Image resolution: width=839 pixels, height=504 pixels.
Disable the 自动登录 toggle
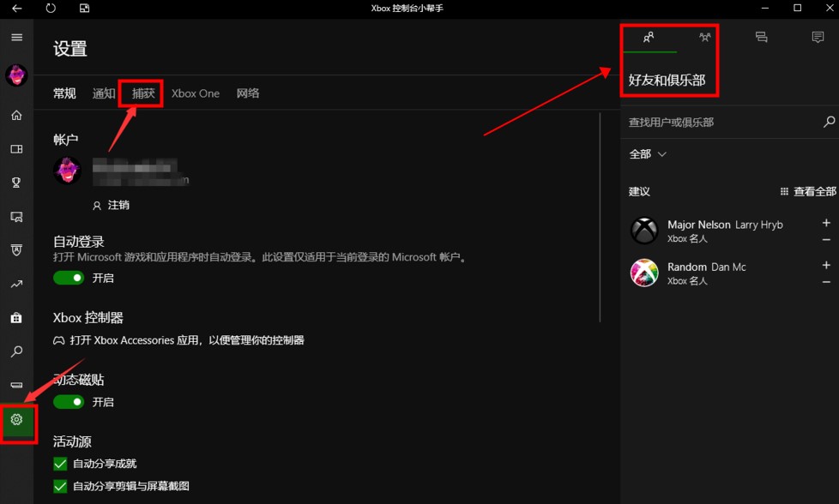[68, 278]
